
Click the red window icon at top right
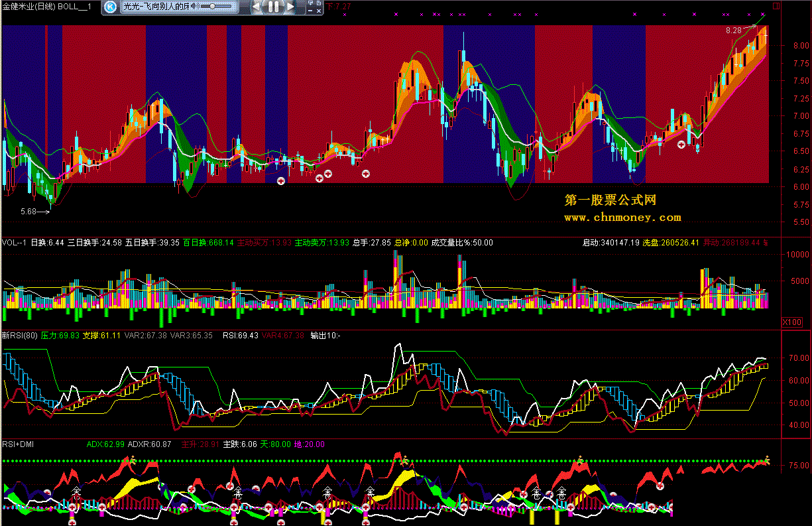coord(776,5)
